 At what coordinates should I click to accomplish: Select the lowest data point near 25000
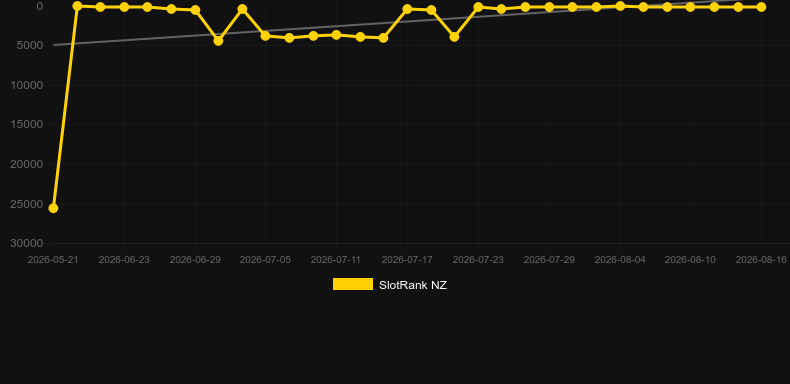[53, 208]
